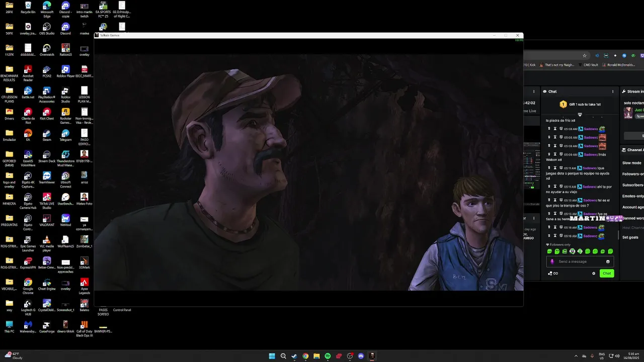Launch Battle.net from the desktop
This screenshot has height=362, width=644.
coord(28,93)
